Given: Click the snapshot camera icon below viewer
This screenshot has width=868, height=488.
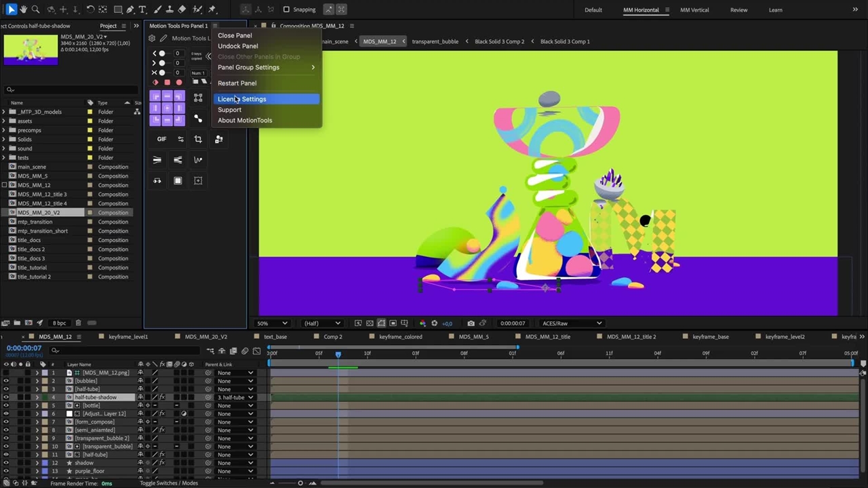Looking at the screenshot, I should pyautogui.click(x=471, y=323).
